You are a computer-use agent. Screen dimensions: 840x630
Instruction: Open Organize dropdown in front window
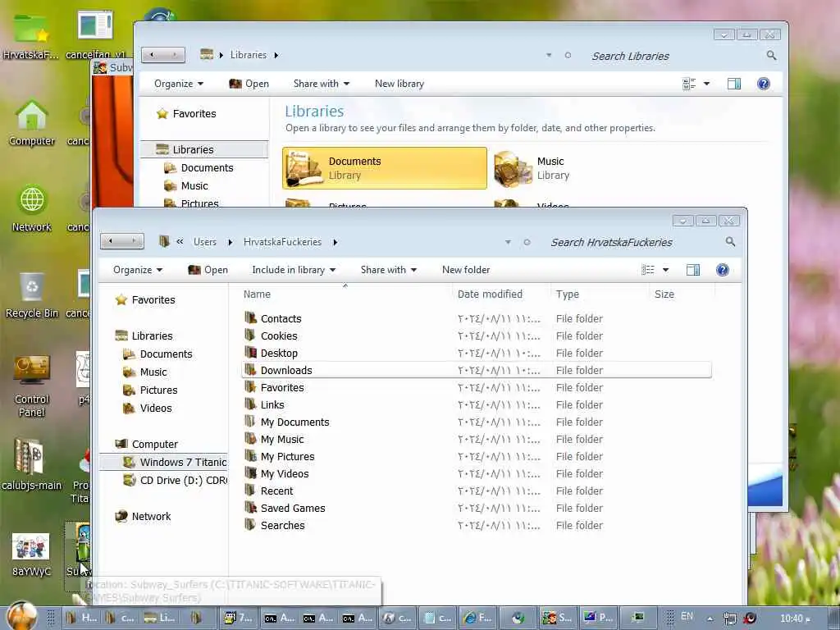pyautogui.click(x=138, y=269)
